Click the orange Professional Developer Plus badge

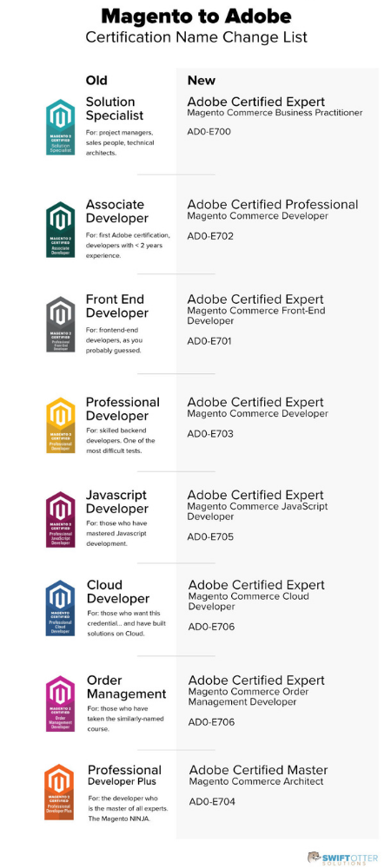tap(60, 792)
